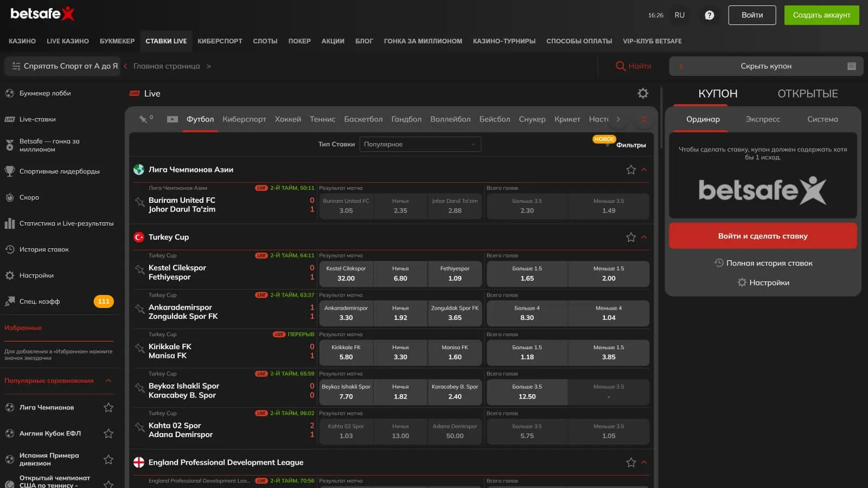
Task: Open the Тип Ставки Популярное dropdown
Action: coord(420,144)
